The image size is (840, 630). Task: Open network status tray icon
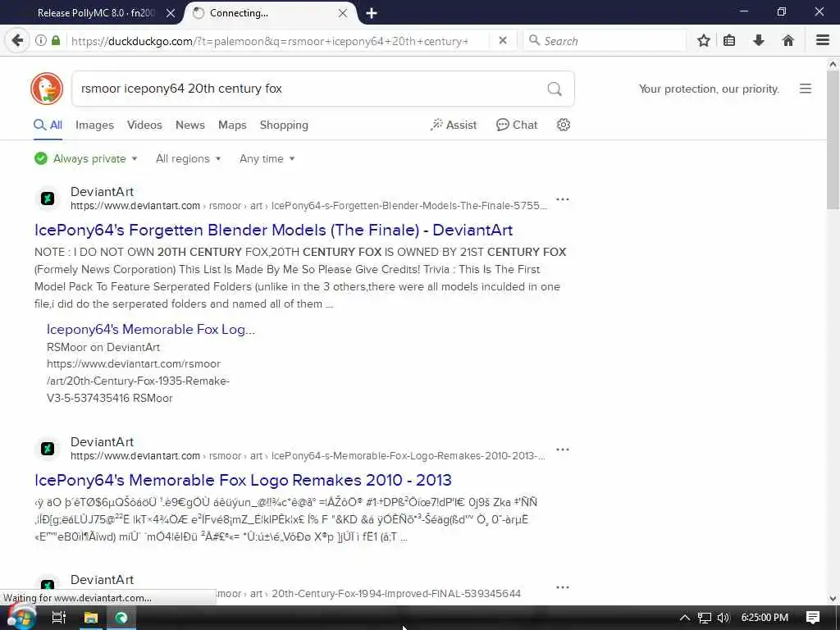pyautogui.click(x=705, y=618)
